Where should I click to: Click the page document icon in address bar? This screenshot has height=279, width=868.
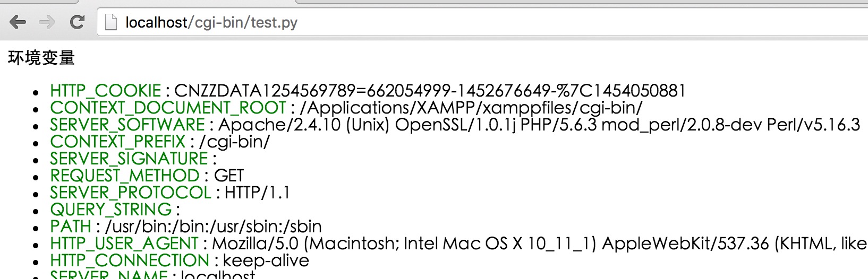[111, 22]
